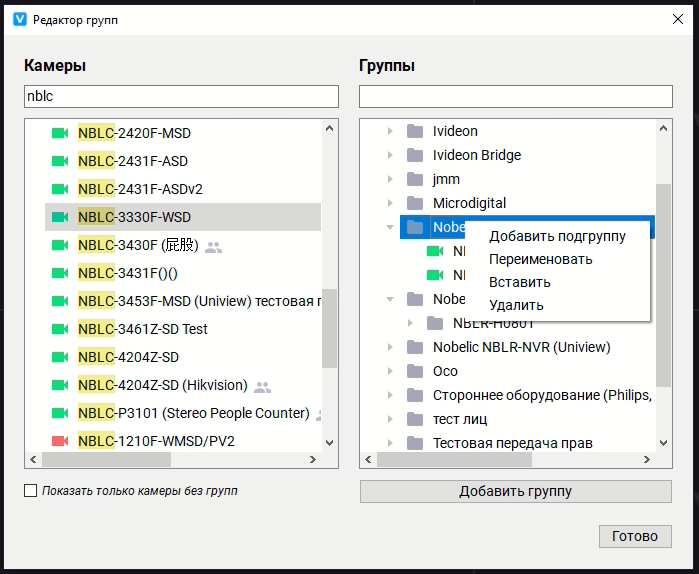The image size is (699, 574).
Task: Click camera icon of NBLC-2431F-ASDv2
Action: [x=60, y=189]
